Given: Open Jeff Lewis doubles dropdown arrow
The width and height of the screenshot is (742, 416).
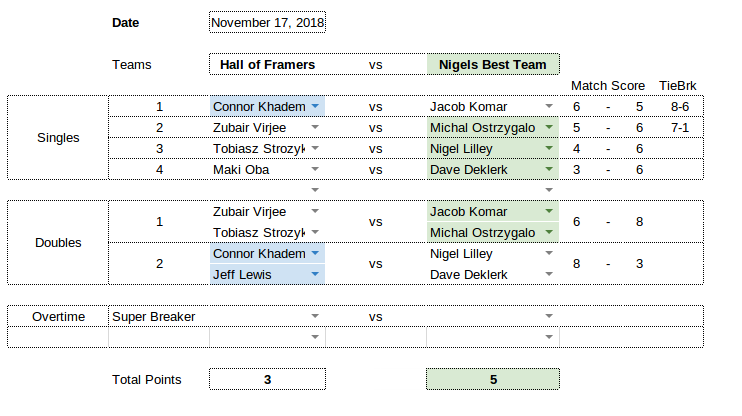Looking at the screenshot, I should tap(315, 274).
